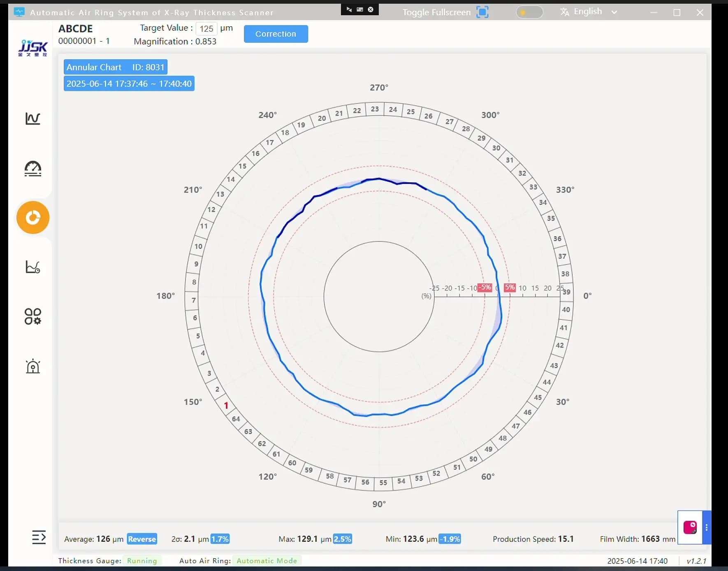Open the modules settings sidebar icon
Screen dimensions: 728x571
coord(32,316)
